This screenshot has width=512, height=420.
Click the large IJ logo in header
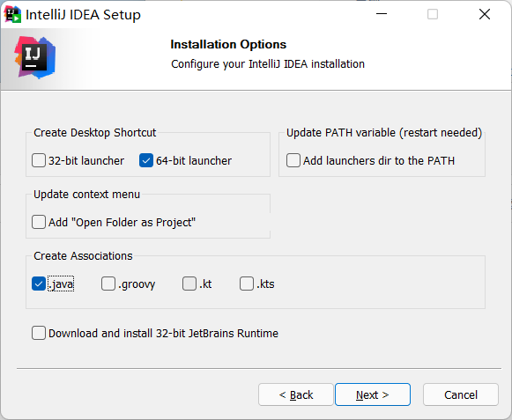point(35,58)
